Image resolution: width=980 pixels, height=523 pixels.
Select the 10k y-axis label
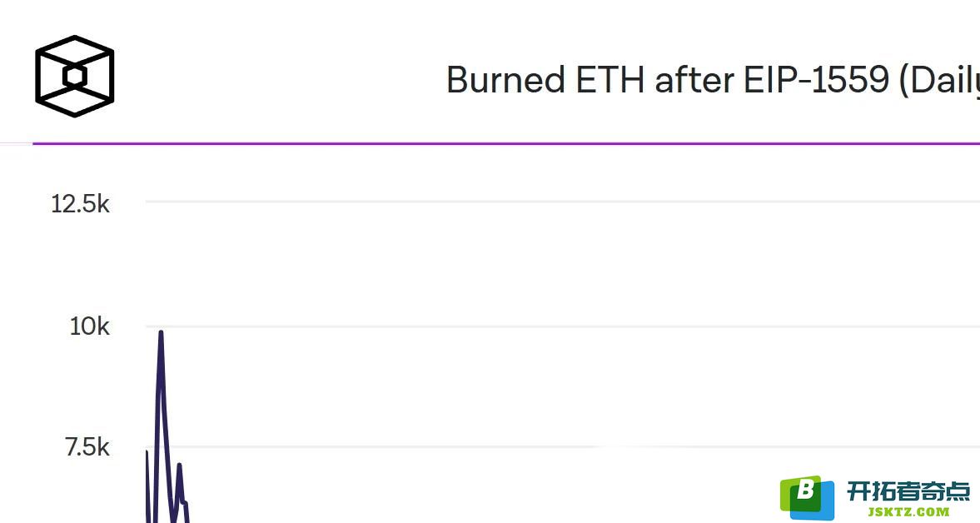(x=89, y=326)
